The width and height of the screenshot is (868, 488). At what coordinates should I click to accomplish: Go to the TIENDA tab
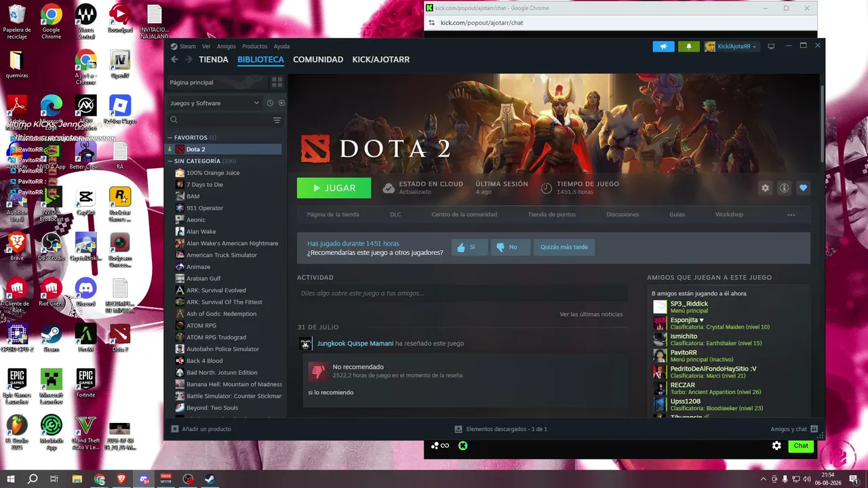click(214, 60)
